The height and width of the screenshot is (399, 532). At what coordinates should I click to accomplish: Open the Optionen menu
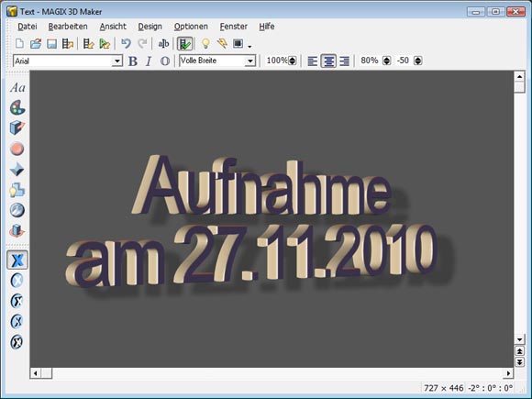pos(191,27)
